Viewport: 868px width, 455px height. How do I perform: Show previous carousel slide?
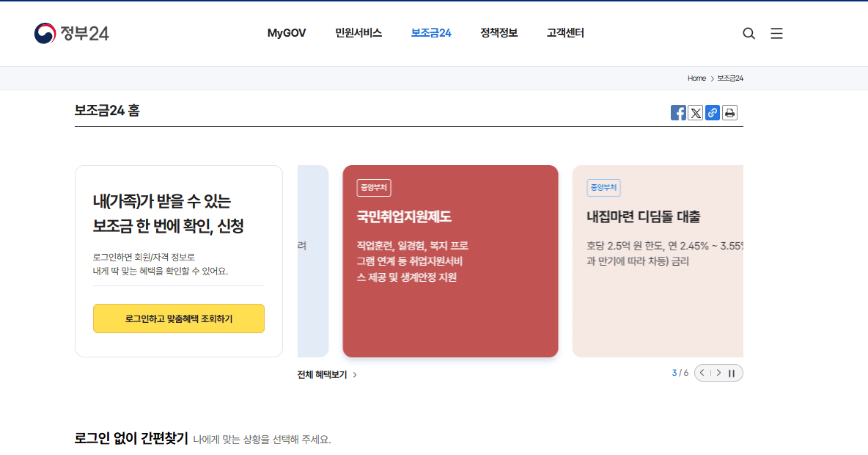[702, 373]
